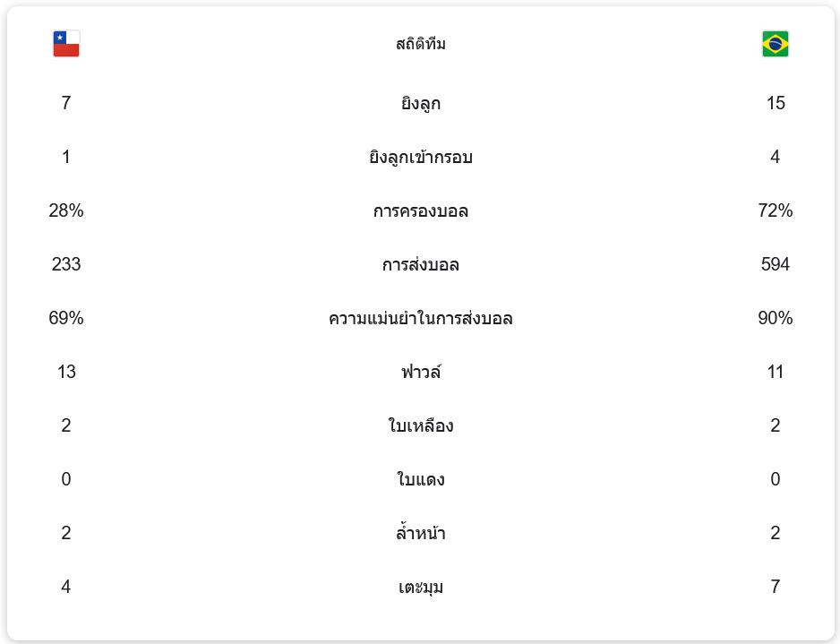Select the ความแม่นยำในการส่งบอล label
Screen dimensions: 840x644
pyautogui.click(x=420, y=319)
